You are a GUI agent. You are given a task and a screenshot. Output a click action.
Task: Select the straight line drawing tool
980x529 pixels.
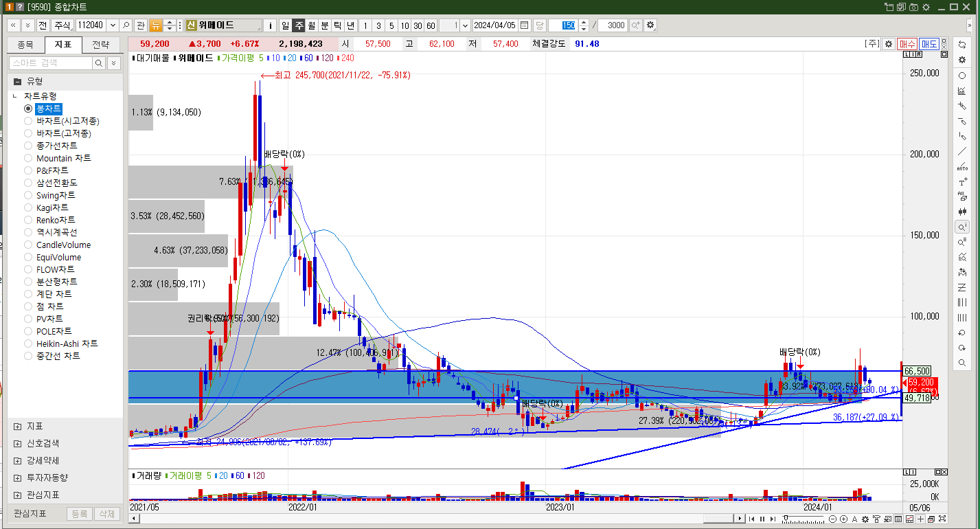click(962, 151)
